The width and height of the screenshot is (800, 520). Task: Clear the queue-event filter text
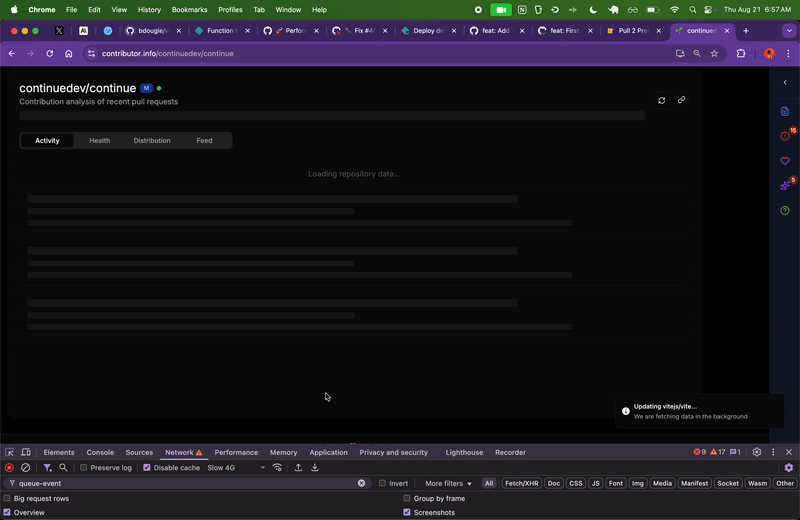point(361,483)
